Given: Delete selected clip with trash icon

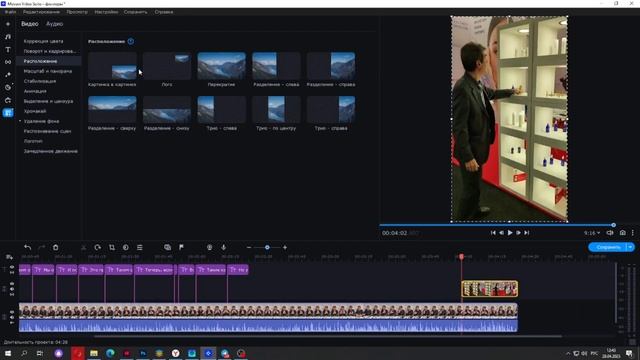Looking at the screenshot, I should 56,247.
